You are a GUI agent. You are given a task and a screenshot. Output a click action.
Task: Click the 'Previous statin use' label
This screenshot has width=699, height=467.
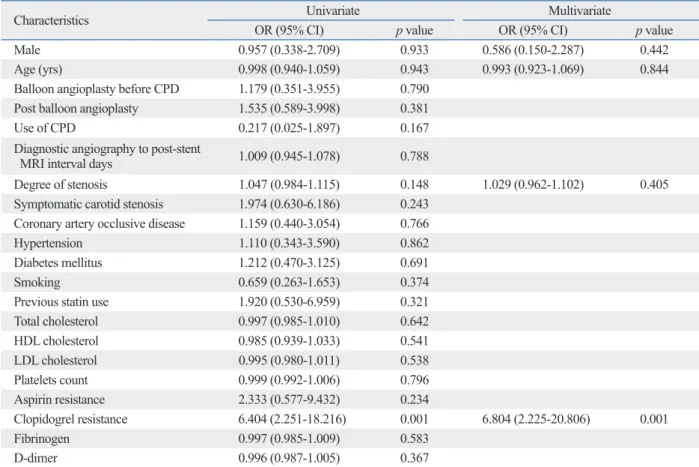[61, 302]
